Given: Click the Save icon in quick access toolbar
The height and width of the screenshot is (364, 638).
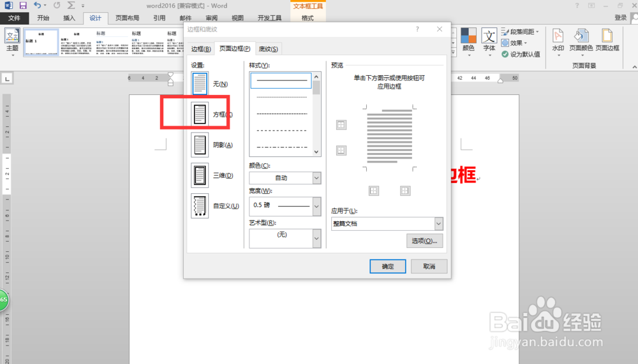Looking at the screenshot, I should (x=23, y=6).
